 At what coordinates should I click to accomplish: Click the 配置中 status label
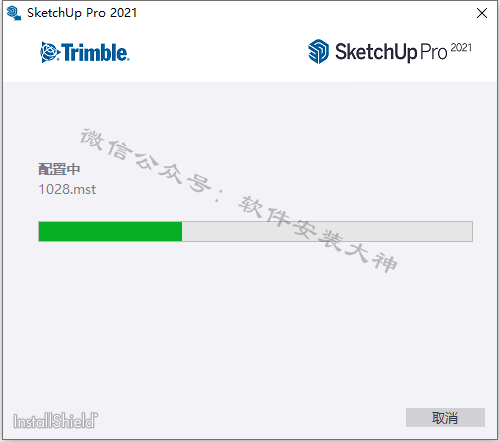(59, 169)
